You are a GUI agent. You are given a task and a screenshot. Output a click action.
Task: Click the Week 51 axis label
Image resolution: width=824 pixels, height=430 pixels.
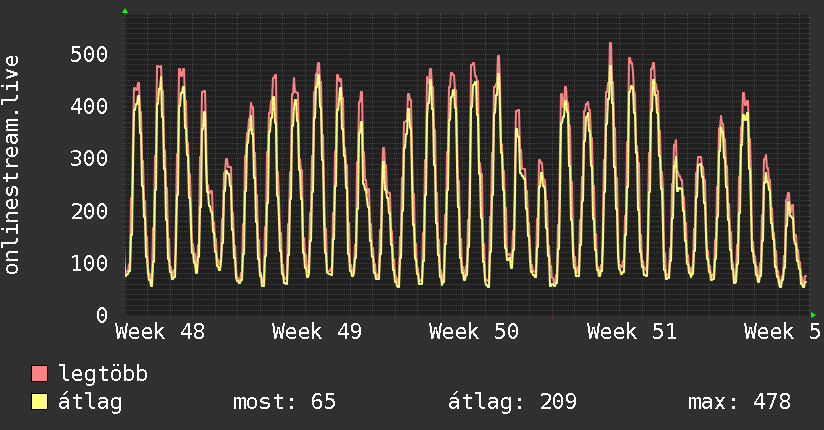tap(632, 332)
